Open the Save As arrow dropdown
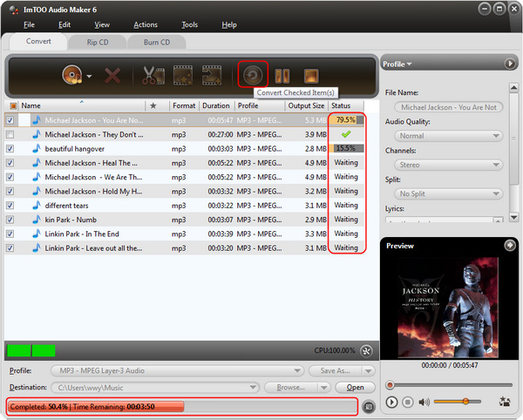Viewport: 523px width, 420px height. [369, 370]
